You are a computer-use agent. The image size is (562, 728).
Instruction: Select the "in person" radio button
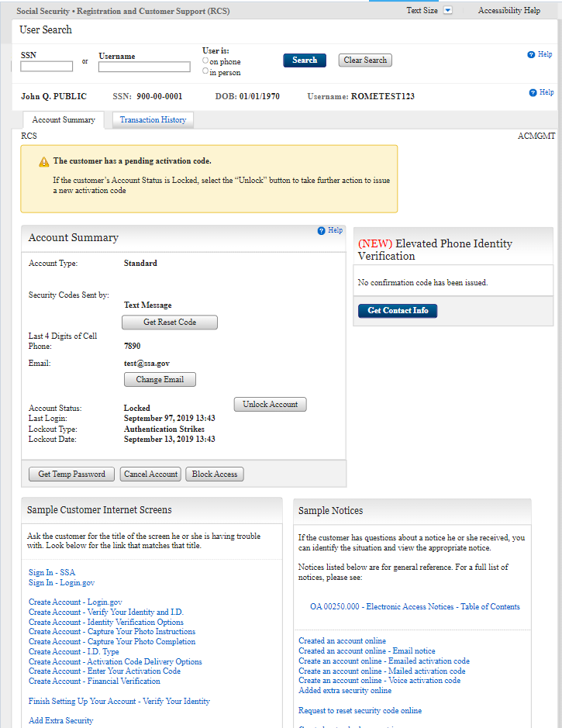[205, 71]
